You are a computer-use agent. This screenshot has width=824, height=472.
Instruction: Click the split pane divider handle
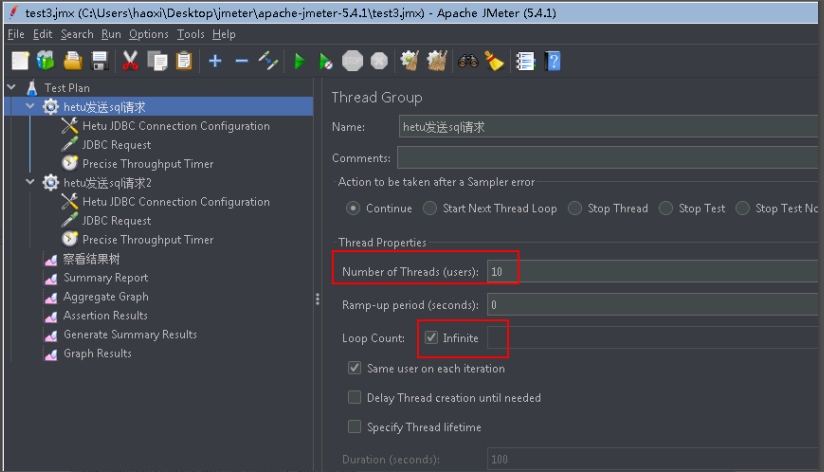(317, 299)
